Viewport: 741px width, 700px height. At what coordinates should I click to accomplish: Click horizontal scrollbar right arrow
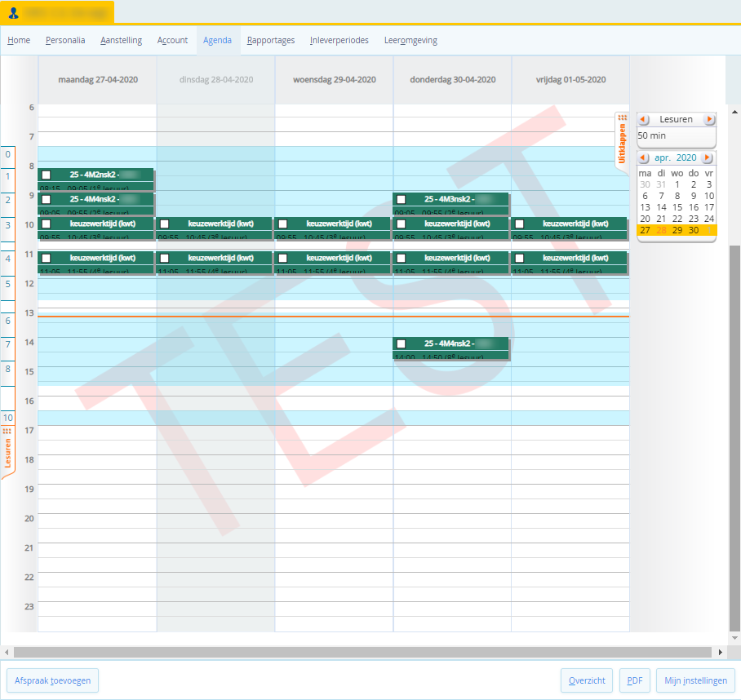click(720, 653)
